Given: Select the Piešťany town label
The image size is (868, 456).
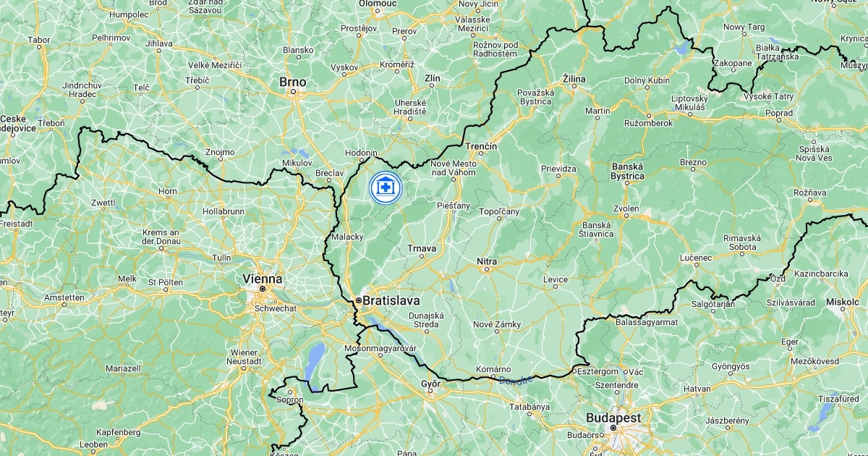Looking at the screenshot, I should coord(454,206).
